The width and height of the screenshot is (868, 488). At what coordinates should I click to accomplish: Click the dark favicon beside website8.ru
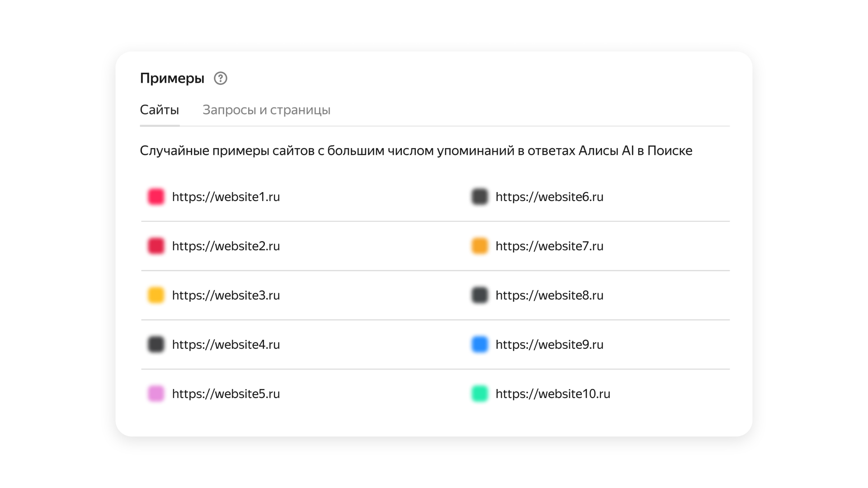click(x=479, y=295)
